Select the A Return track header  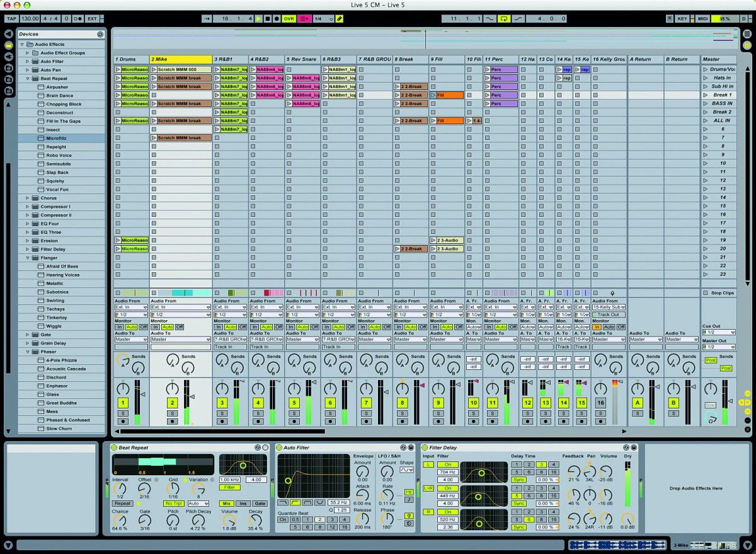click(x=646, y=59)
